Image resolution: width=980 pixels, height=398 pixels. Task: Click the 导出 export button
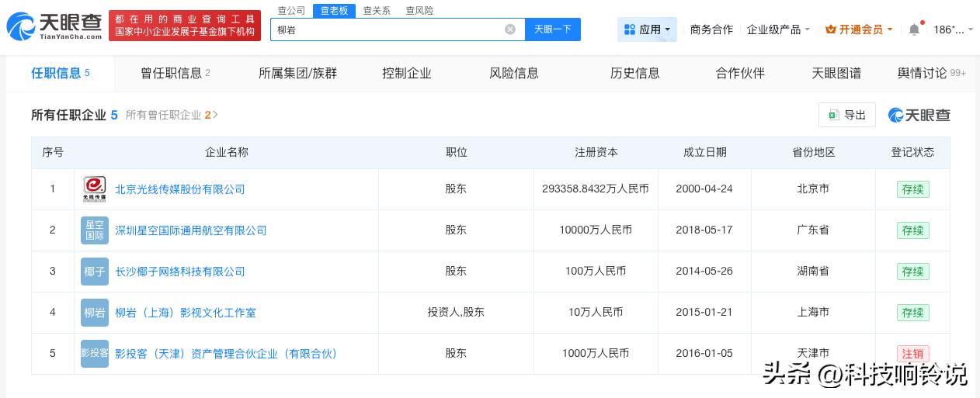pos(847,115)
